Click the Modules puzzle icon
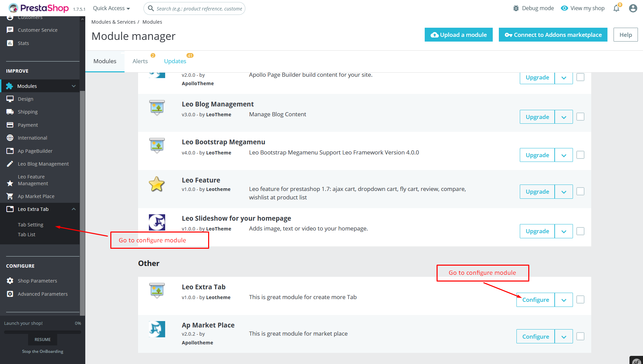Image resolution: width=643 pixels, height=364 pixels. coord(9,86)
